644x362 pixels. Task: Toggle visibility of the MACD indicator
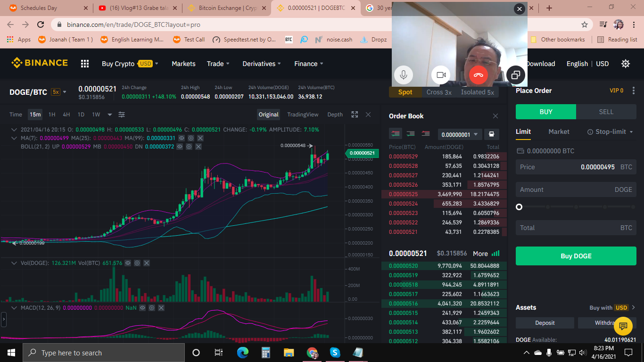142,308
